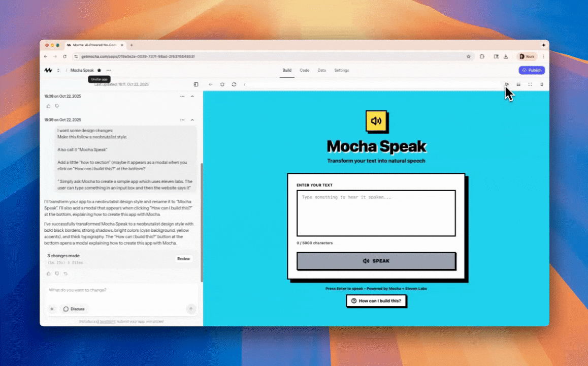This screenshot has width=588, height=366.
Task: Unstar the Mocha Speak app
Action: [x=99, y=70]
